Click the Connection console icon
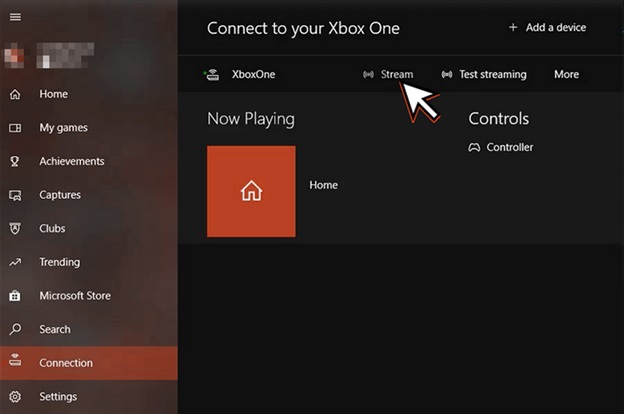The image size is (624, 414). pyautogui.click(x=15, y=359)
